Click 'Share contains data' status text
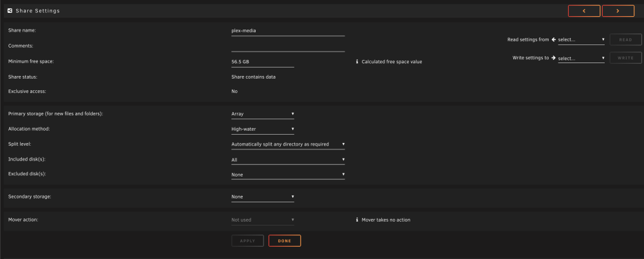This screenshot has height=259, width=644. (x=253, y=77)
